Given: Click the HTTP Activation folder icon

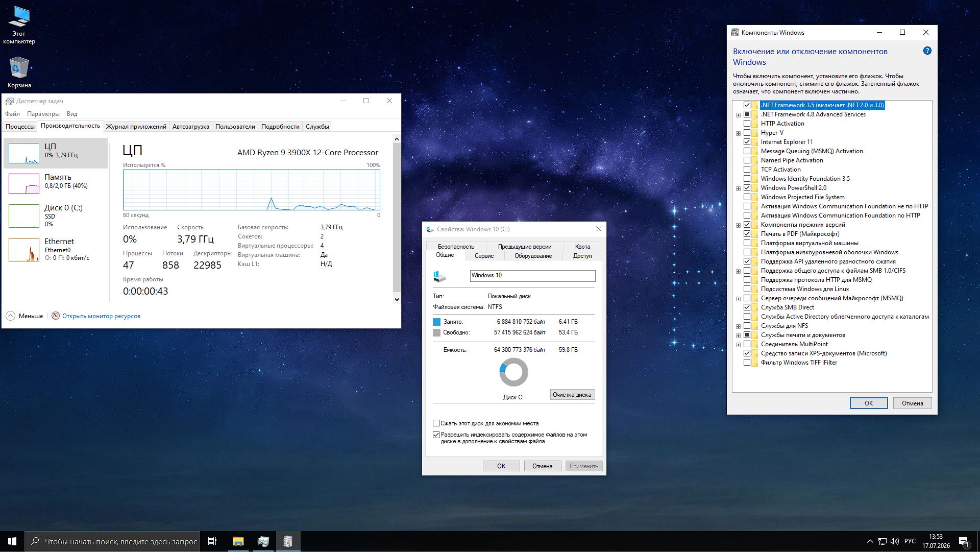Looking at the screenshot, I should coord(755,124).
